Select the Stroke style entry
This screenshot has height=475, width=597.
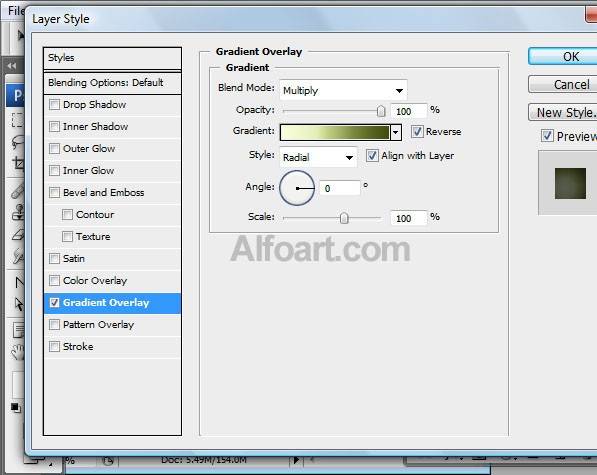coord(112,347)
